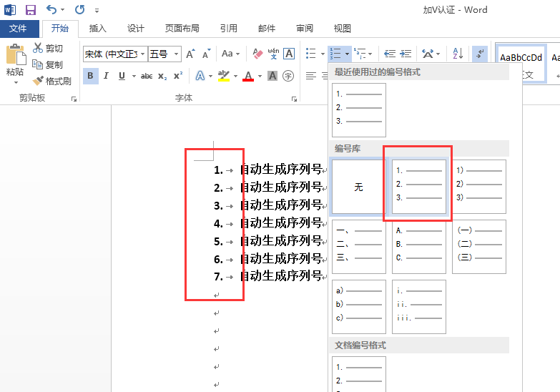Open Change Case Aa dropdown
This screenshot has height=392, width=560.
tap(230, 54)
